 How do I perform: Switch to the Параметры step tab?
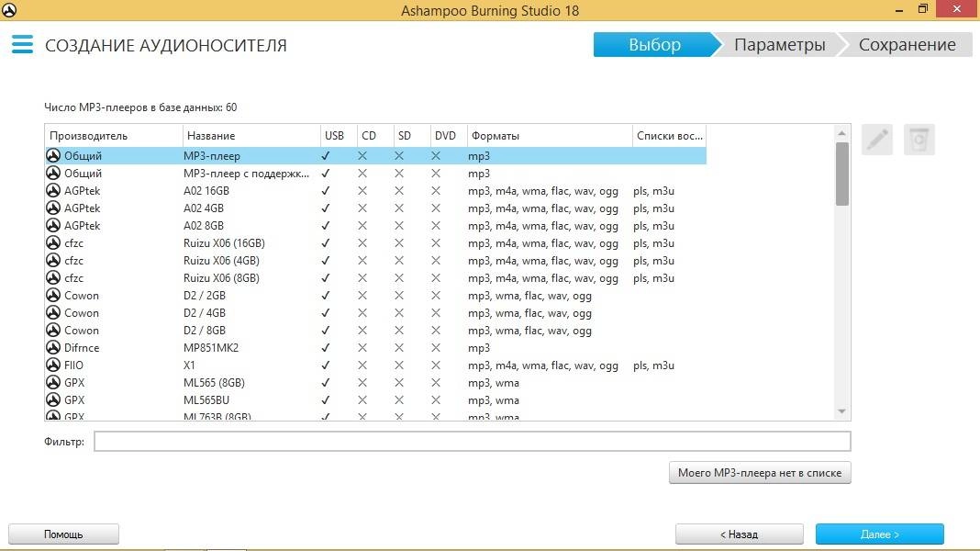[779, 44]
